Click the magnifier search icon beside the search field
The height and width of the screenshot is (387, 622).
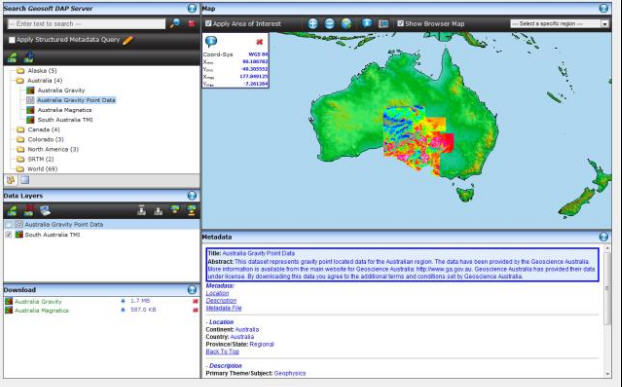click(175, 23)
